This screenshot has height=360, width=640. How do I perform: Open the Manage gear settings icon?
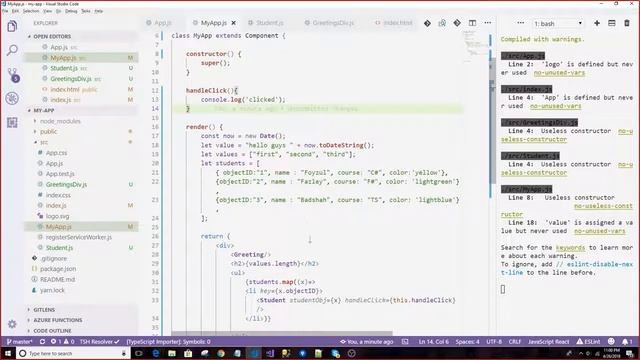coord(12,324)
